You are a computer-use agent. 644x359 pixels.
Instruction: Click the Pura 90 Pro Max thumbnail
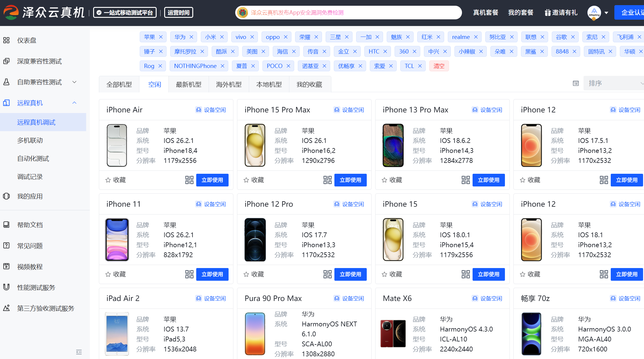tap(255, 334)
